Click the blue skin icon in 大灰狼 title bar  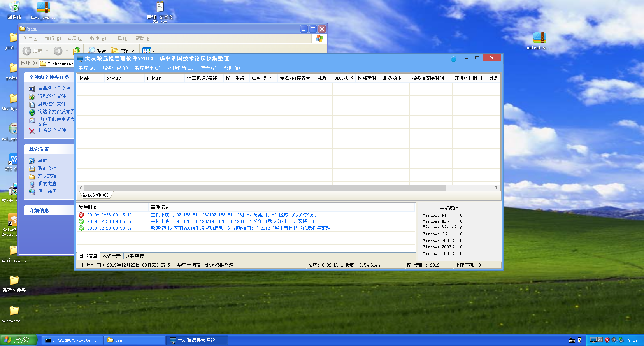(453, 59)
